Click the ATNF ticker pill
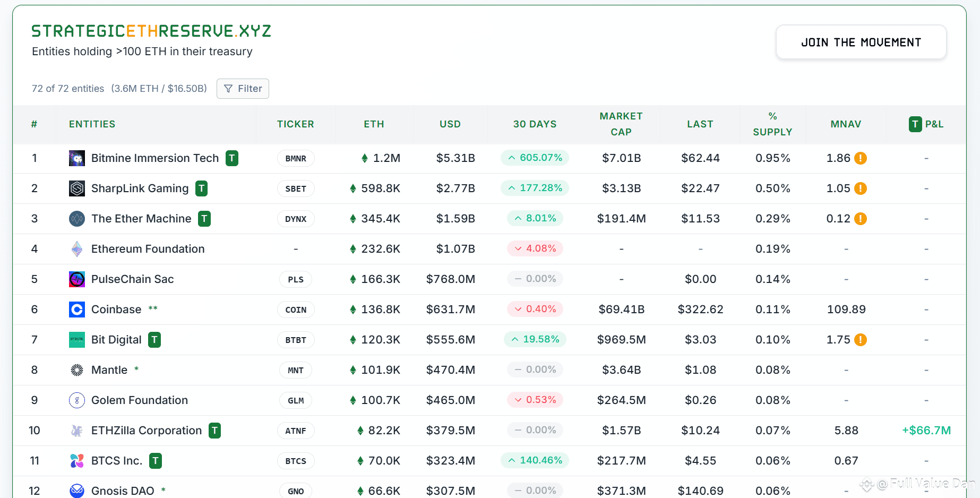 pyautogui.click(x=296, y=431)
